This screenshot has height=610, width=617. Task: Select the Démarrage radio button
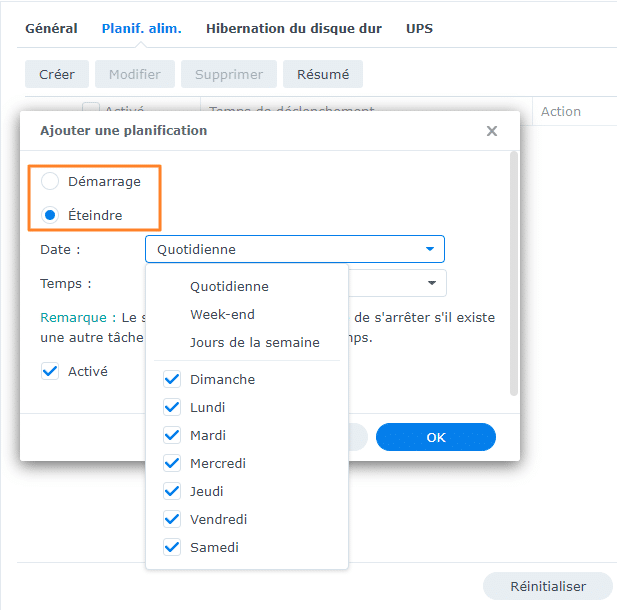point(50,182)
